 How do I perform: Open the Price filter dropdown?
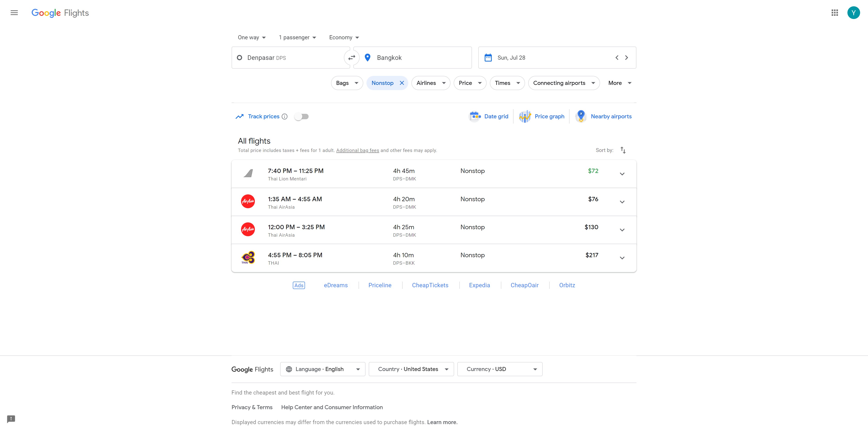pos(470,83)
